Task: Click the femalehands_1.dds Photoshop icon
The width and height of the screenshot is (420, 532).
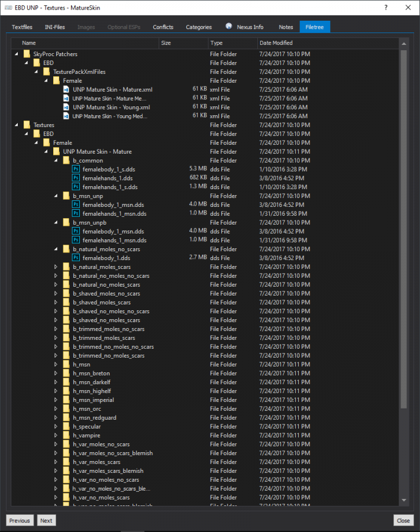Action: coord(76,178)
